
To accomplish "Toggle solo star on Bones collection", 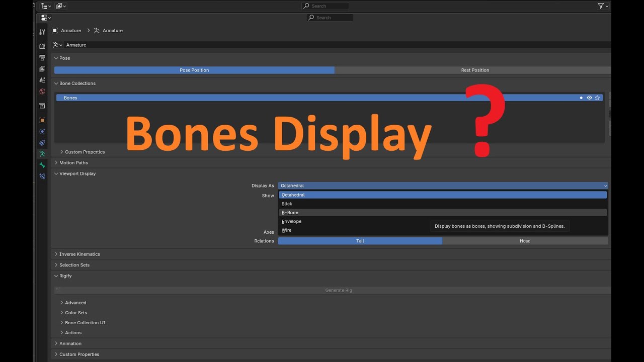I will coord(597,98).
